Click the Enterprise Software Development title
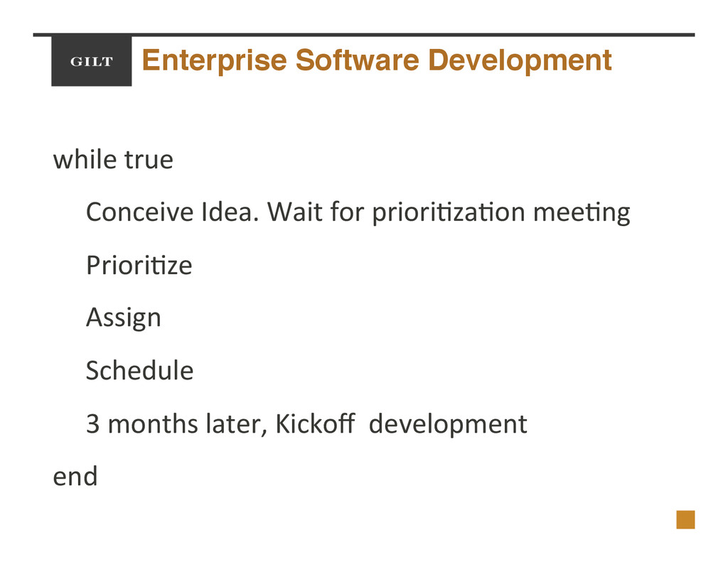 coord(377,61)
